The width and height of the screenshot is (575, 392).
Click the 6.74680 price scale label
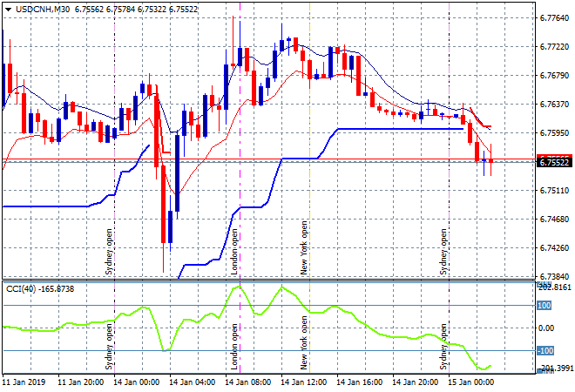pos(554,220)
